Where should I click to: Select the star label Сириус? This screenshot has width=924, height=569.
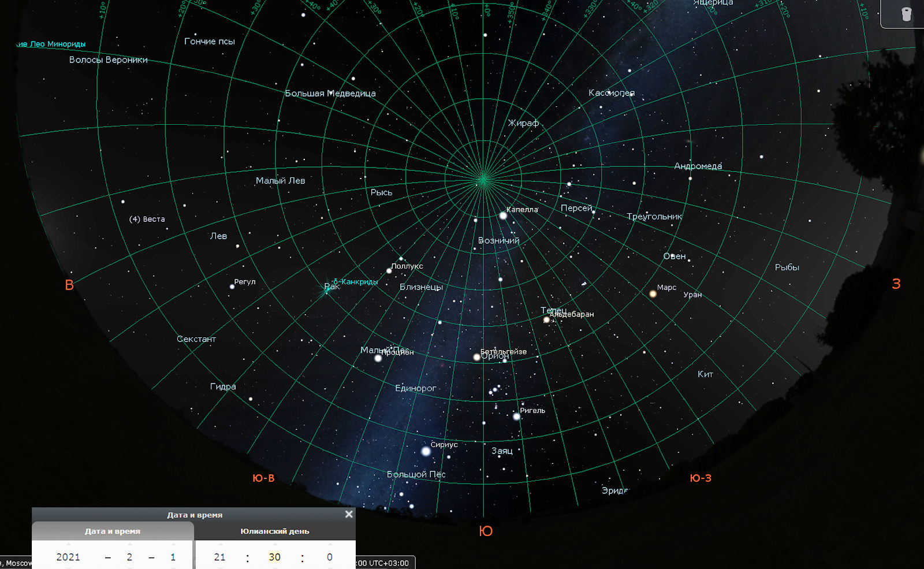pos(444,445)
